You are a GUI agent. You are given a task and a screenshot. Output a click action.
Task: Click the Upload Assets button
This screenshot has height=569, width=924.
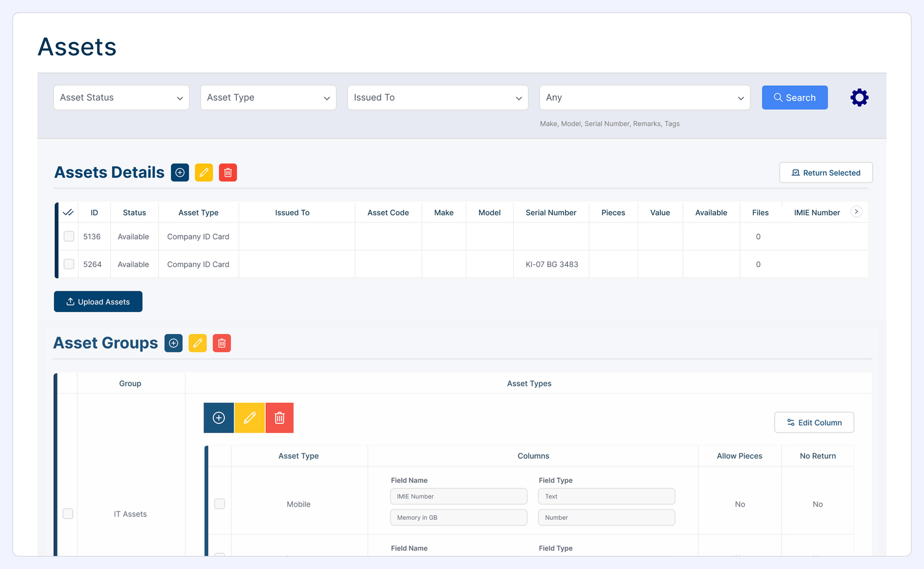point(98,302)
